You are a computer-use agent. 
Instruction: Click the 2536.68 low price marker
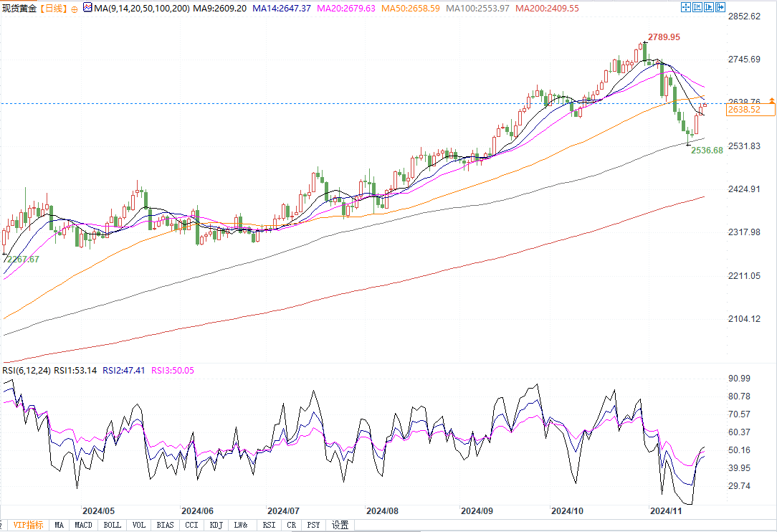[707, 151]
